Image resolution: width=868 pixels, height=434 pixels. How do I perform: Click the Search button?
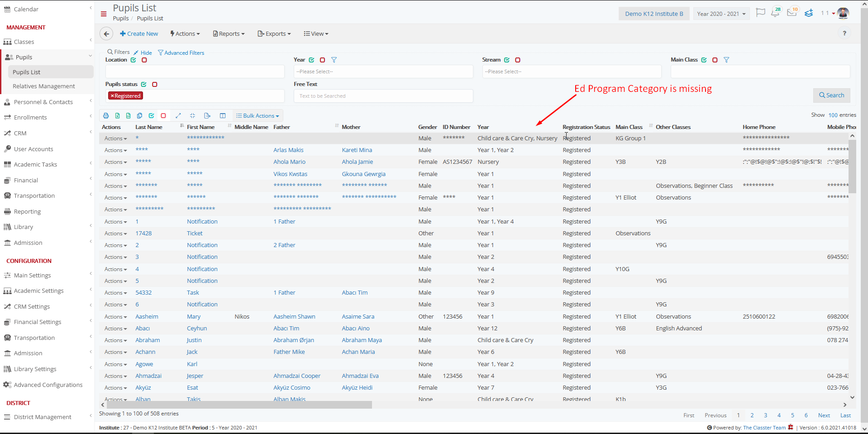[832, 95]
